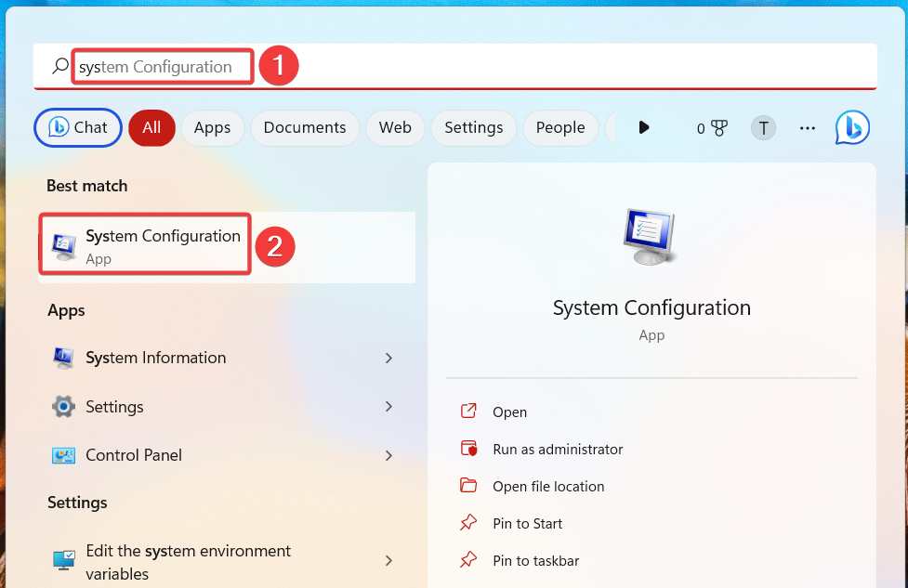This screenshot has height=588, width=908.
Task: Click Pin to taskbar pin icon
Action: click(x=468, y=559)
